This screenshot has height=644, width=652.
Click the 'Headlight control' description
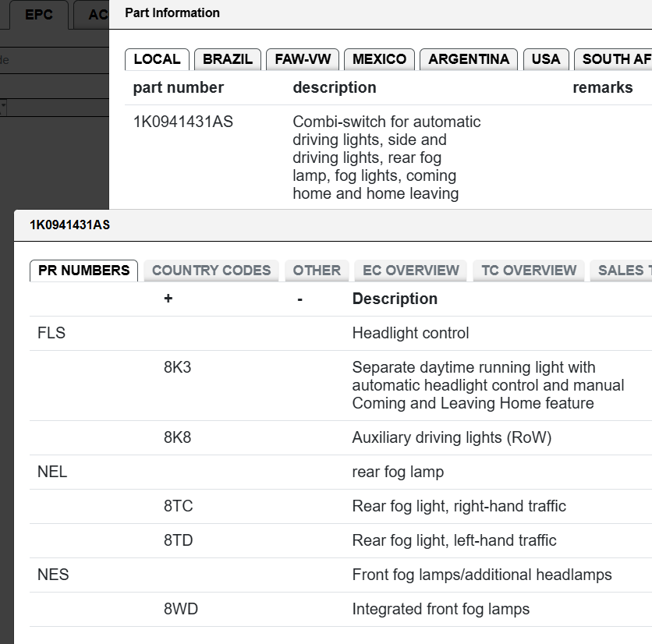tap(410, 333)
